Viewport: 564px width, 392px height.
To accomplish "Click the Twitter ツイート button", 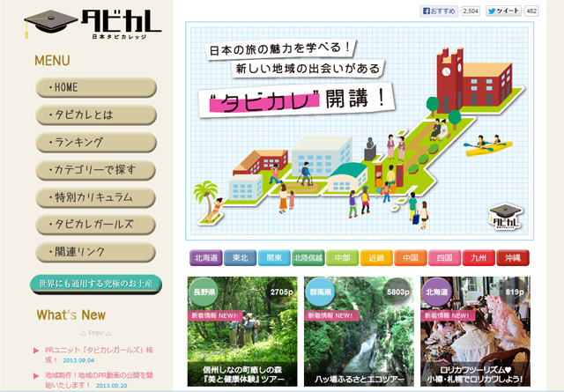I will click(x=503, y=11).
